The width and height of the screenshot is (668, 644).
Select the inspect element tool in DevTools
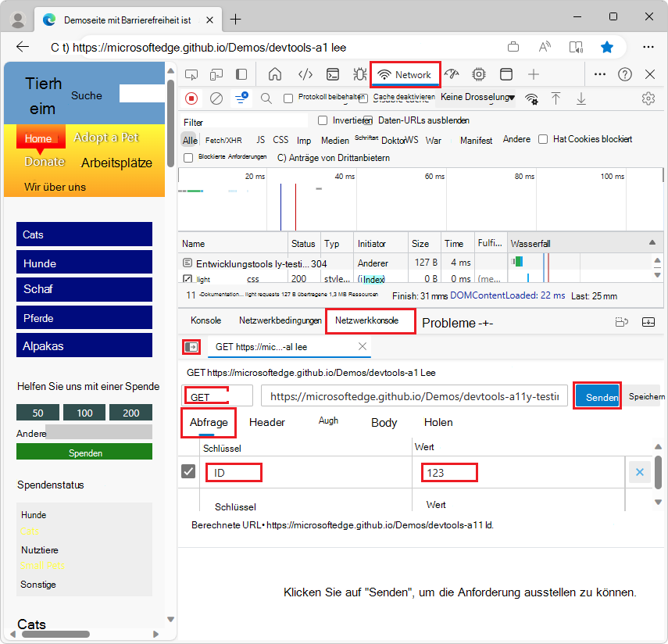click(190, 74)
